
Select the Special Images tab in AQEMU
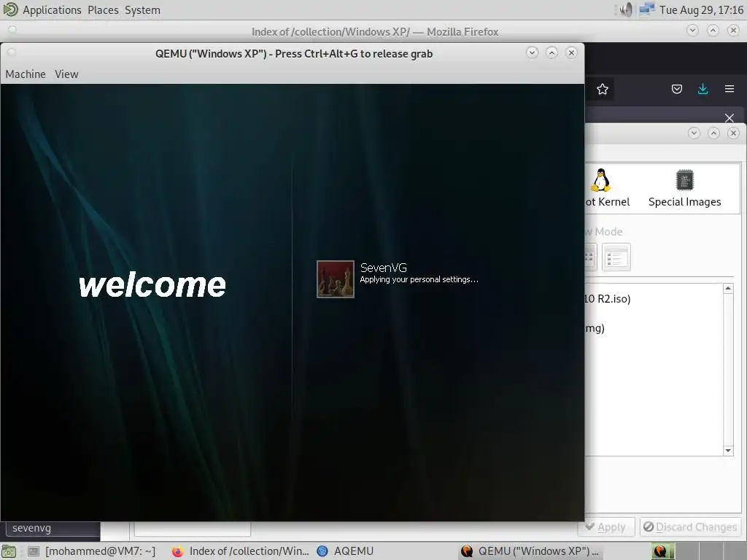click(x=684, y=189)
